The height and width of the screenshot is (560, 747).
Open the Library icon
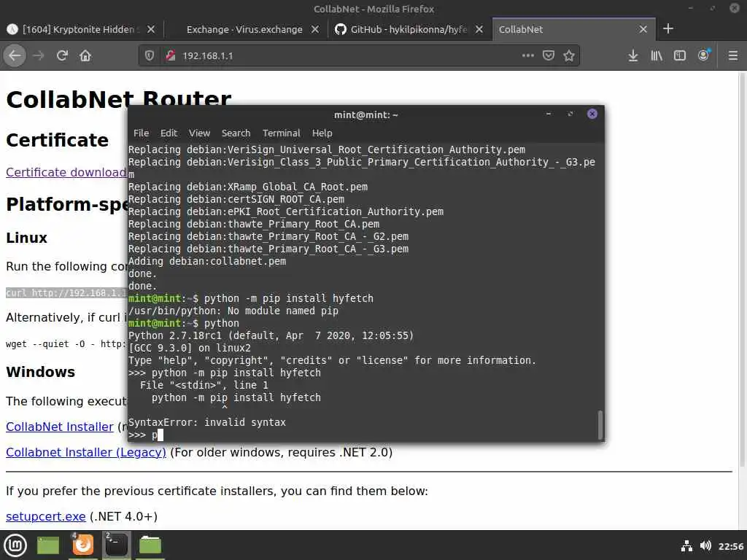(x=657, y=55)
